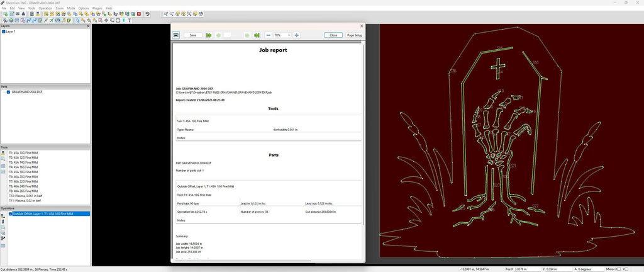Click the minus zoom-out button in report toolbar

[268, 35]
